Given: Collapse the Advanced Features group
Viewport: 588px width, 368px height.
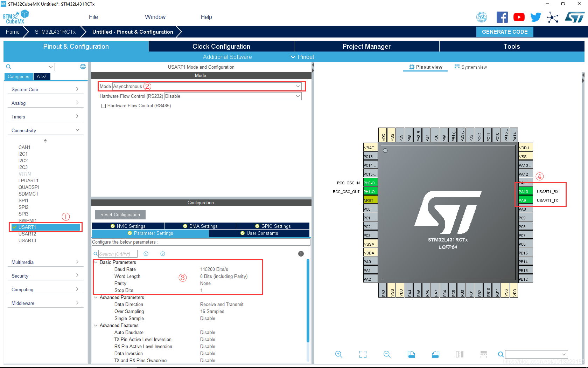Looking at the screenshot, I should (96, 325).
